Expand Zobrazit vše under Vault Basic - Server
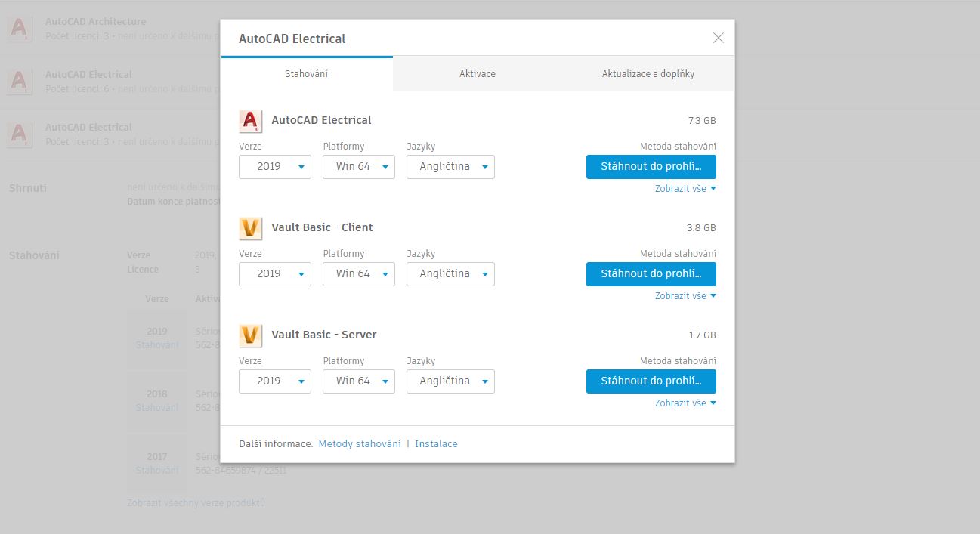 coord(685,403)
